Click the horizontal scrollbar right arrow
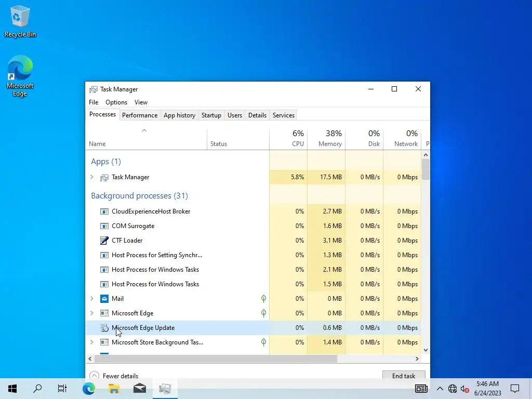Image resolution: width=532 pixels, height=399 pixels. [417, 358]
